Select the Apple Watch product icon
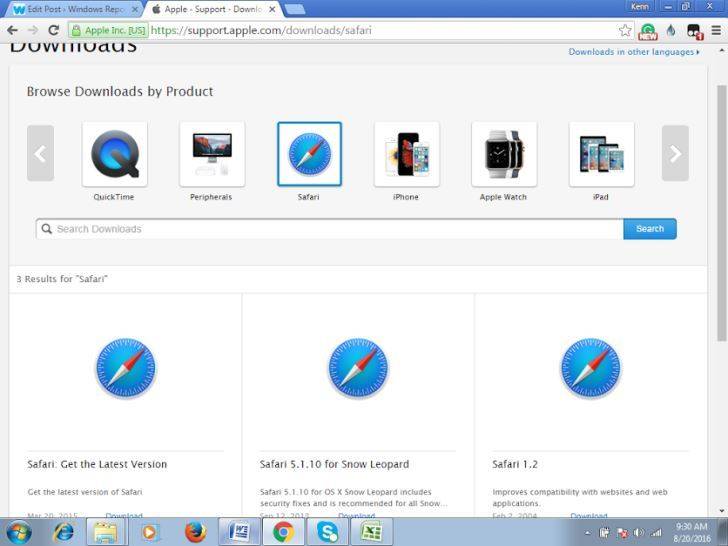This screenshot has height=546, width=728. (x=504, y=154)
